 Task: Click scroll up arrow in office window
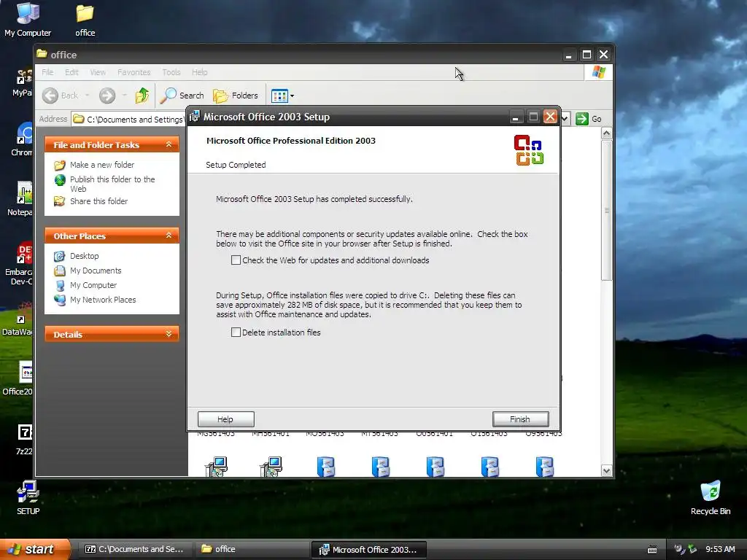[x=606, y=133]
